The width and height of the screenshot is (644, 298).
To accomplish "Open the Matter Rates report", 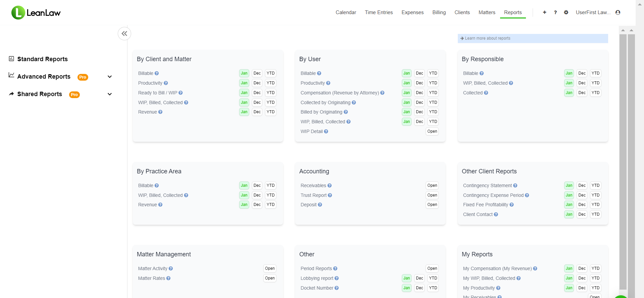I will (x=270, y=278).
